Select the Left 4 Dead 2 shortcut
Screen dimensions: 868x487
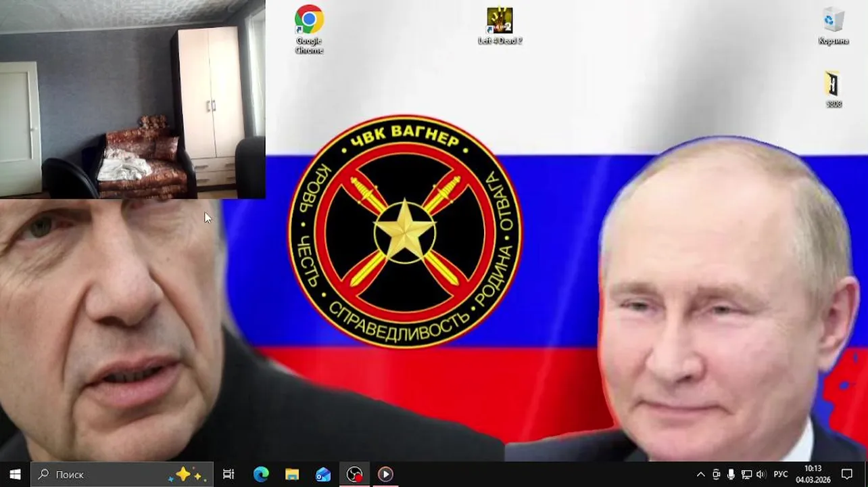[x=500, y=26]
